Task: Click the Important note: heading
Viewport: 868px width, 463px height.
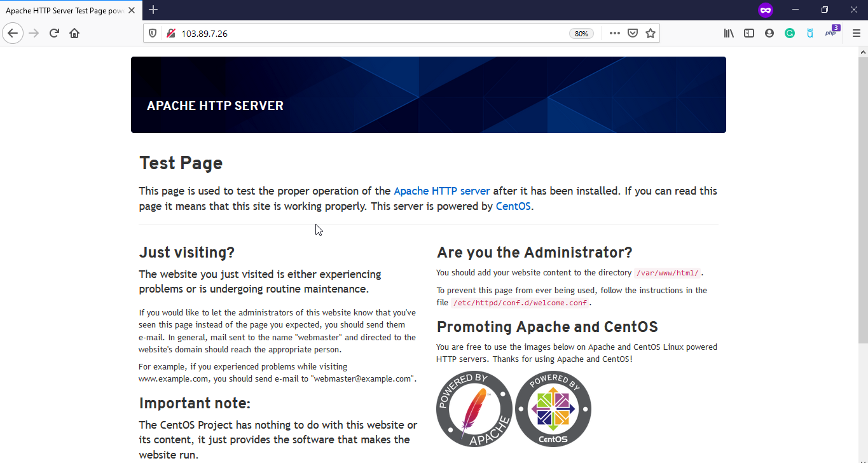Action: click(195, 403)
